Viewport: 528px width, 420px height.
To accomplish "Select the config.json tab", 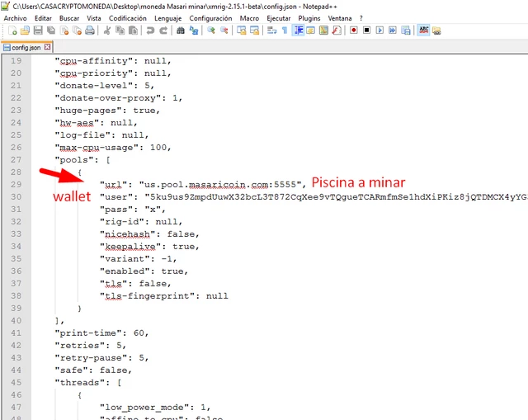I will coord(26,48).
